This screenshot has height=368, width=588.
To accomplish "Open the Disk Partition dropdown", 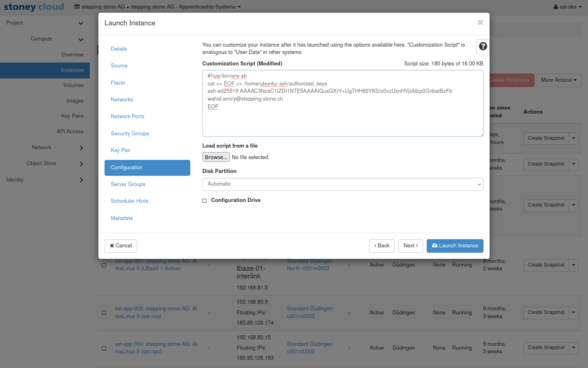I will pos(343,184).
